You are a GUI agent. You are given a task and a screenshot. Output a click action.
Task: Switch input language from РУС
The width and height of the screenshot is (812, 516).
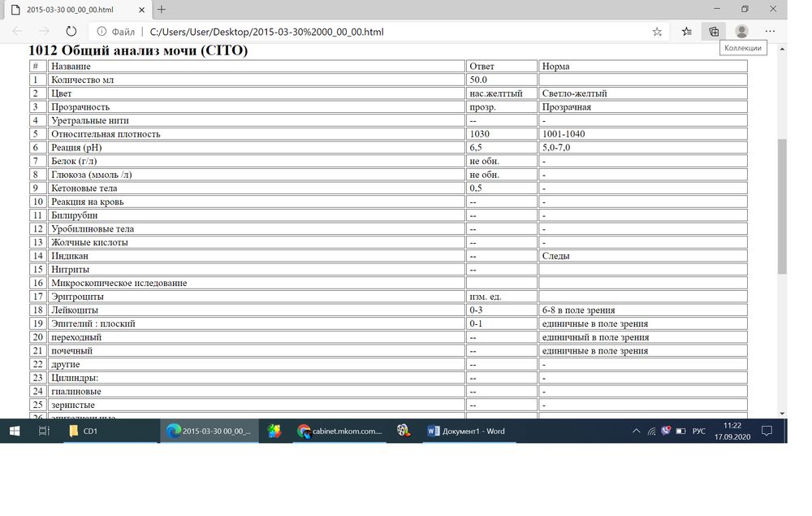coord(698,431)
